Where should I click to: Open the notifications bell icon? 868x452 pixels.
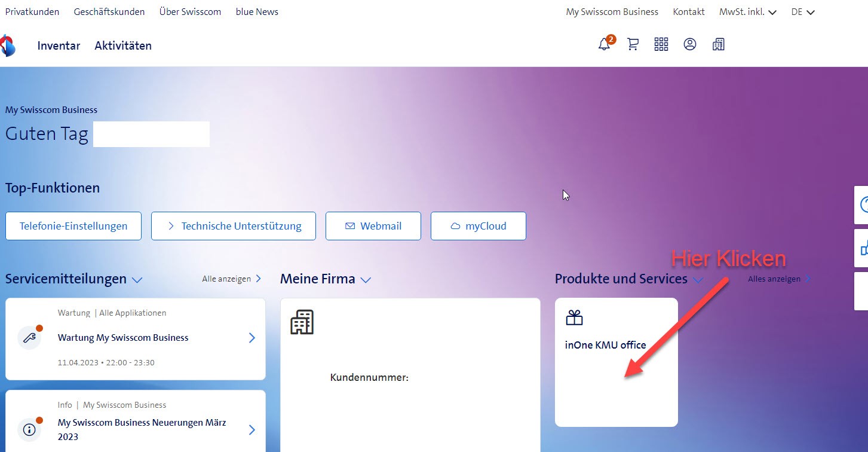[604, 45]
